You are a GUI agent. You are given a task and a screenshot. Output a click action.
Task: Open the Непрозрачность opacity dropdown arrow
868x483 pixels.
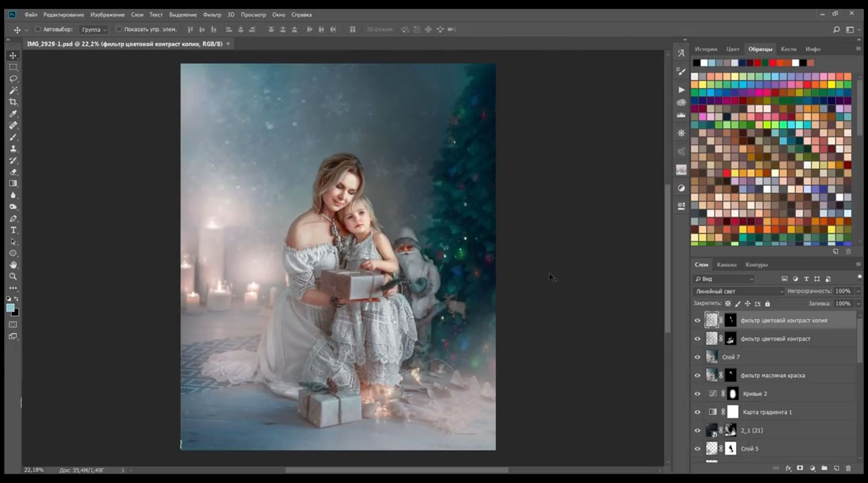858,291
